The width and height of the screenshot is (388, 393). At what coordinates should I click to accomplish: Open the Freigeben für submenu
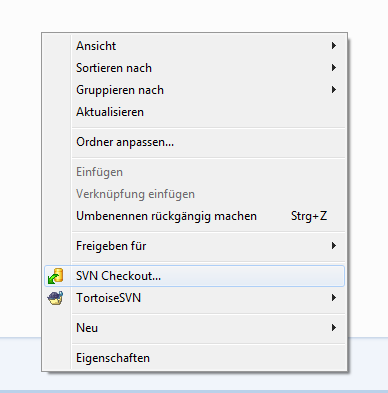(x=194, y=246)
